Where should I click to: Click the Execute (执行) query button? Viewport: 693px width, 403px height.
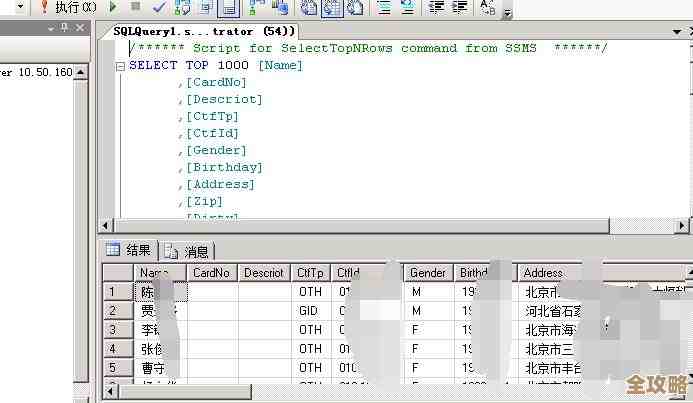click(x=66, y=7)
